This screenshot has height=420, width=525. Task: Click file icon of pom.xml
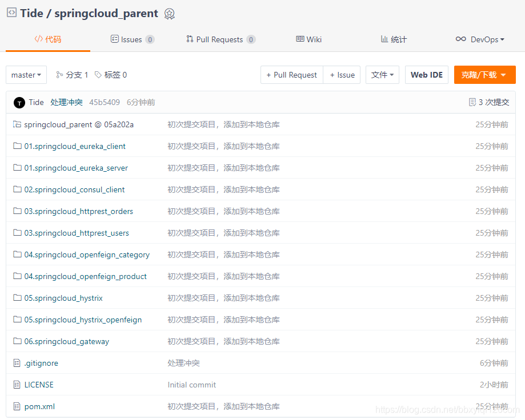click(x=17, y=407)
